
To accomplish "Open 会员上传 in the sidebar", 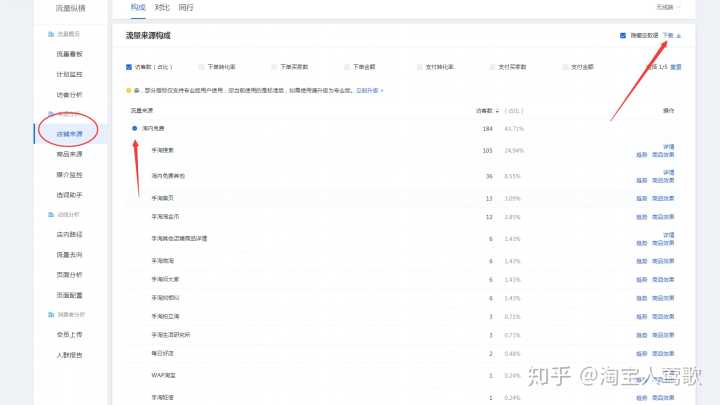I will 69,335.
